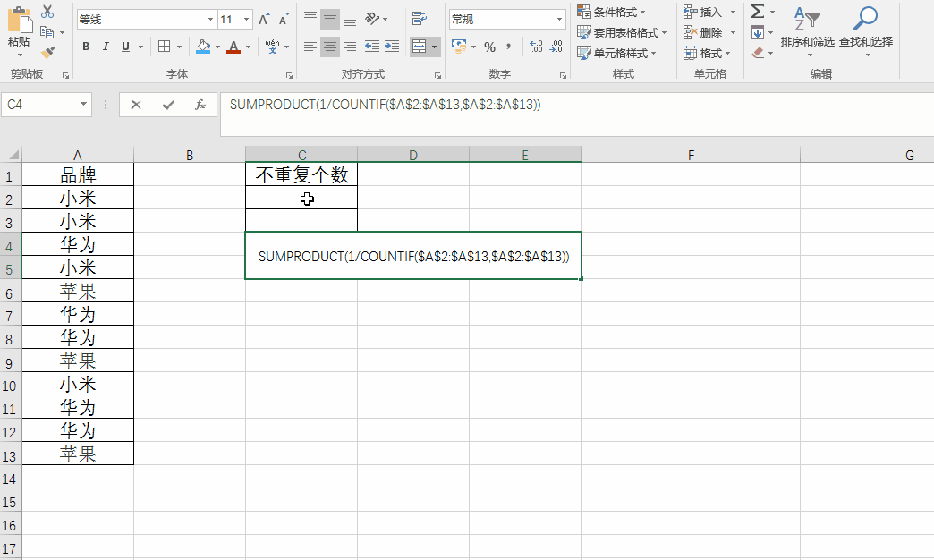Select column F header
Image resolution: width=934 pixels, height=560 pixels.
tap(691, 155)
